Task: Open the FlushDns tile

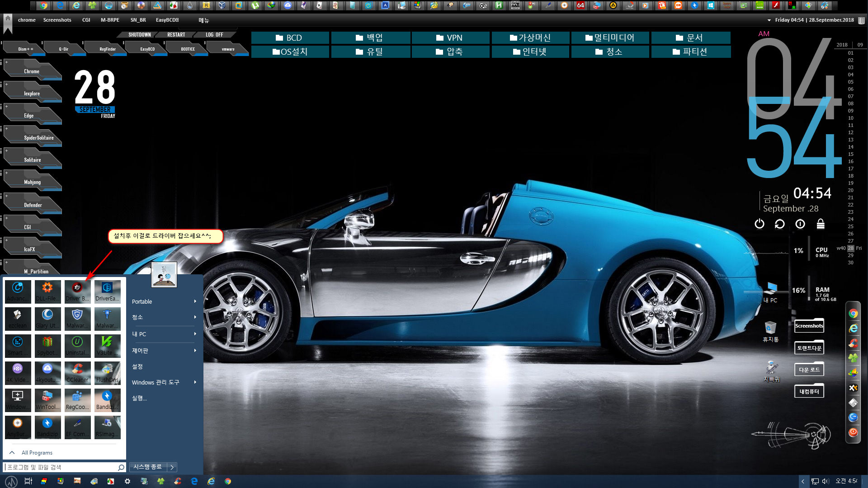Action: coord(107,373)
